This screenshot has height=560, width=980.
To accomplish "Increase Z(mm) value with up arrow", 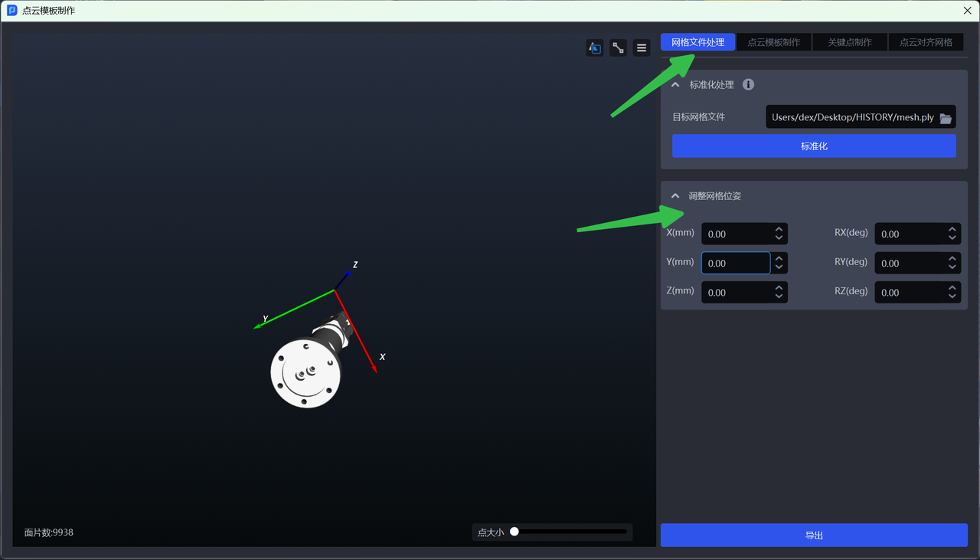I will click(x=779, y=287).
